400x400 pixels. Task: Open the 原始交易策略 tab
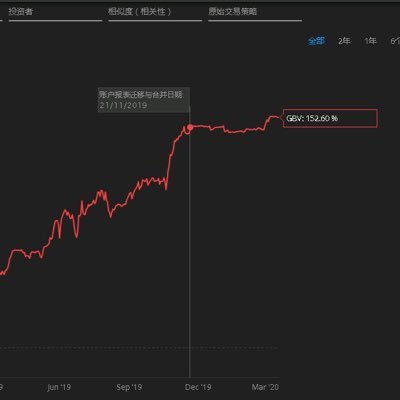tap(233, 12)
